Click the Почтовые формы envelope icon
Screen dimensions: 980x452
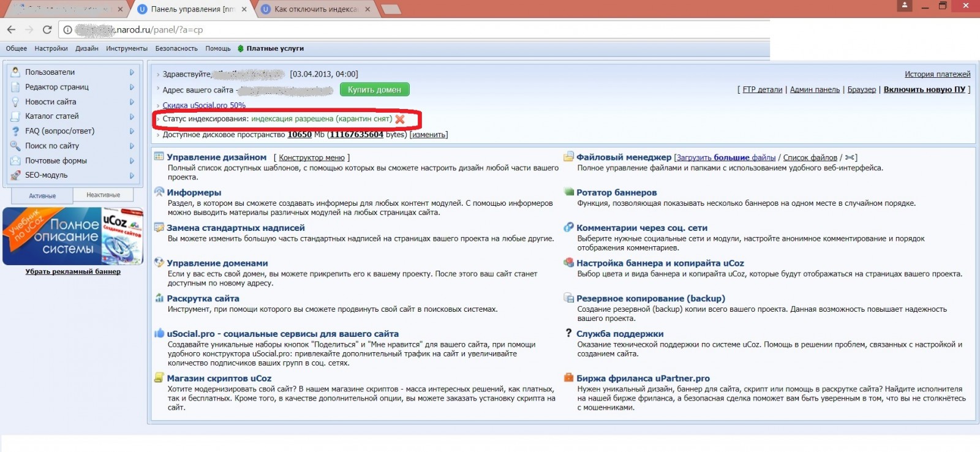(15, 160)
